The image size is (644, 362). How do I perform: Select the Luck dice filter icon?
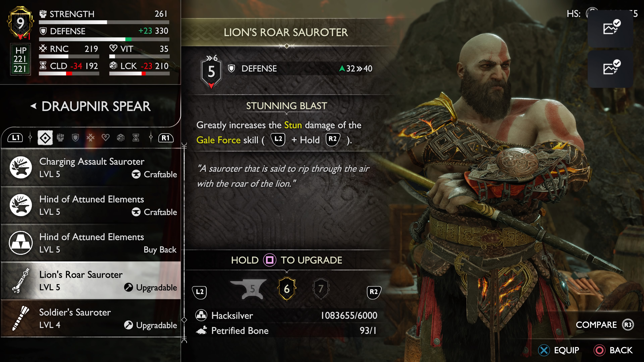(121, 138)
